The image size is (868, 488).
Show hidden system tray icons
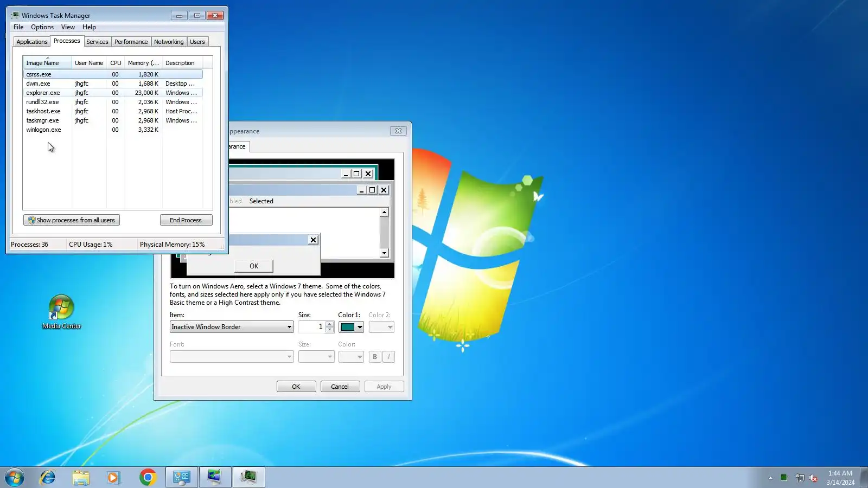(770, 478)
